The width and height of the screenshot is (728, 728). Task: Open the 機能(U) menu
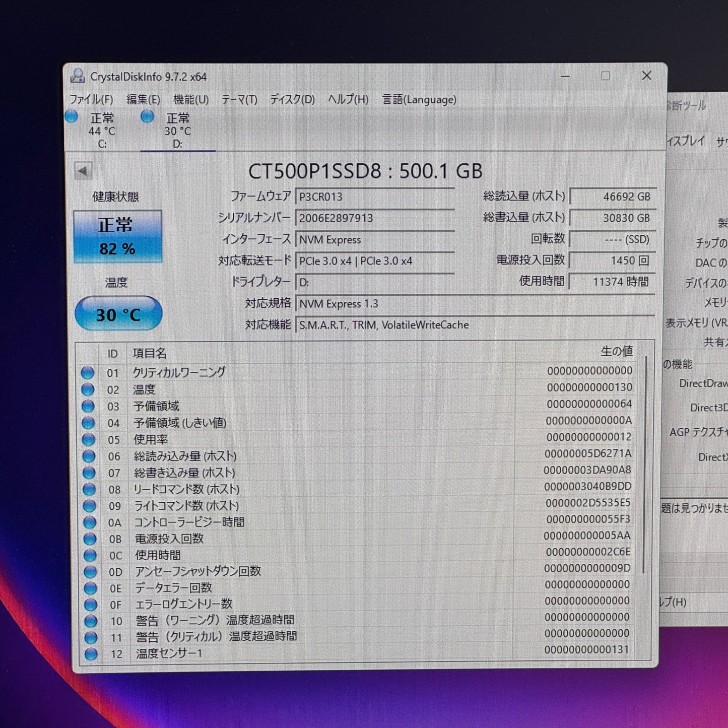[191, 99]
